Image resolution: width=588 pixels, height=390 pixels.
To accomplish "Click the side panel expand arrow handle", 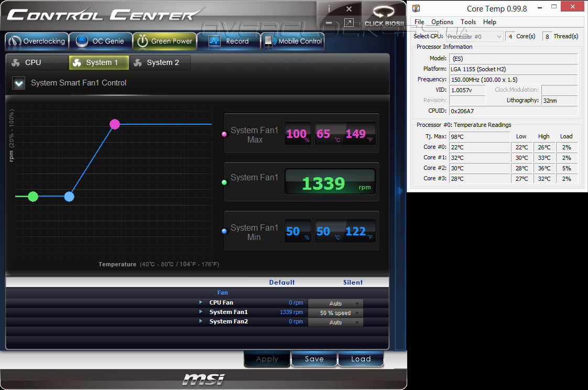I will (400, 191).
